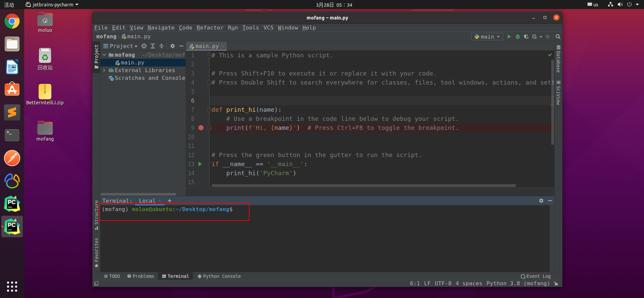The height and width of the screenshot is (298, 644).
Task: Fold the print_hi function definition
Action: tap(209, 110)
